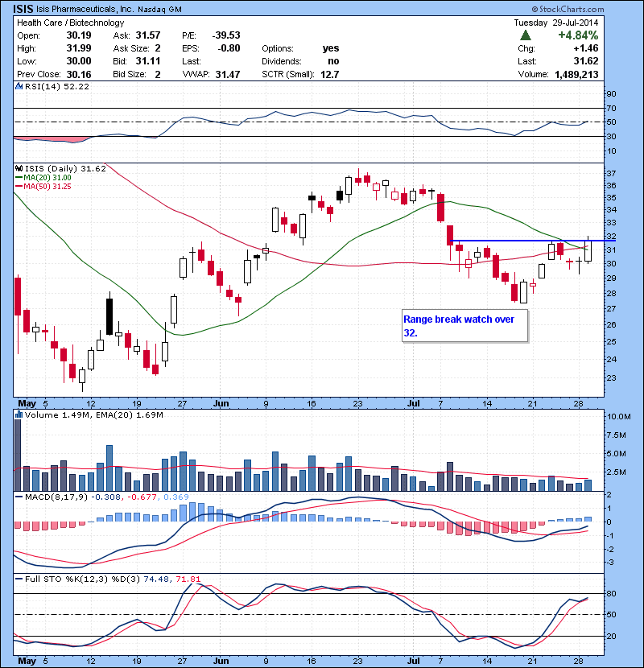
Task: Click the 'Volume 1.49M, EMA(20) 1.69M' label
Action: (x=93, y=414)
